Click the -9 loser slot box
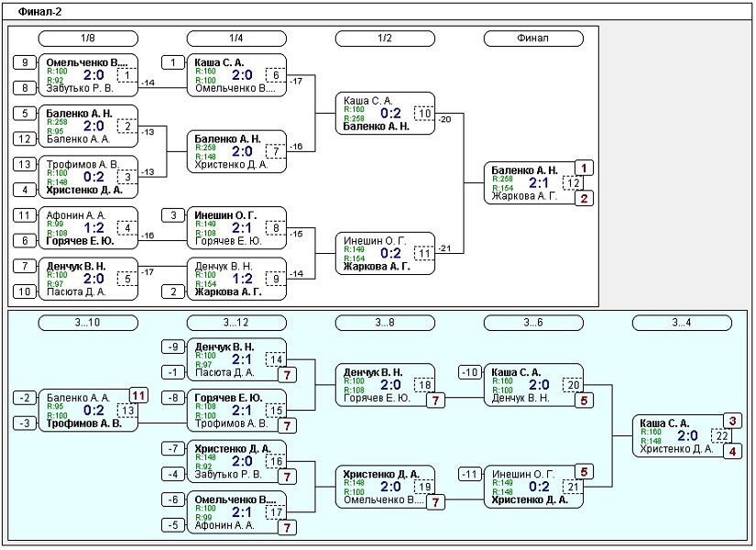 pos(173,346)
